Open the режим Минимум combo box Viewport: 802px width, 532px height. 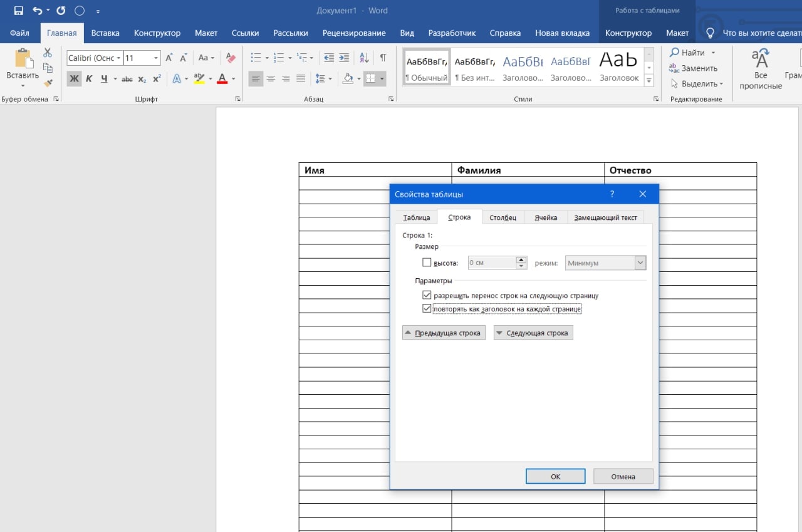[640, 263]
